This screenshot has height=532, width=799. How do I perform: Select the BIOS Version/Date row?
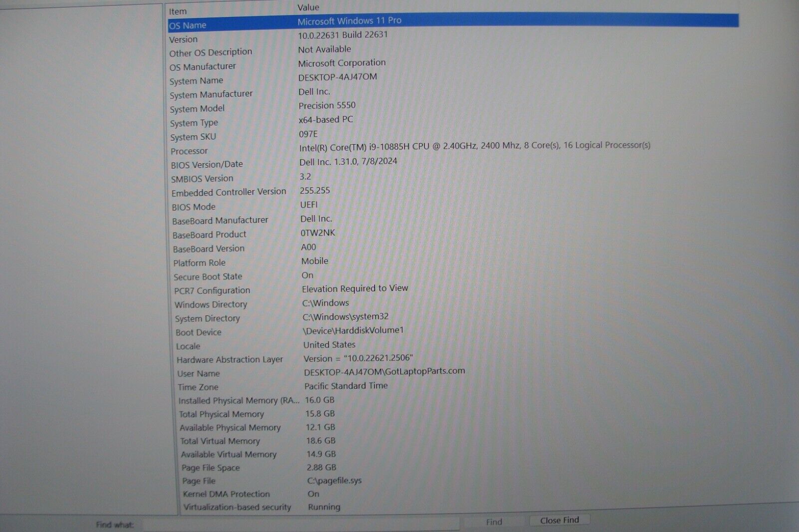tap(207, 165)
